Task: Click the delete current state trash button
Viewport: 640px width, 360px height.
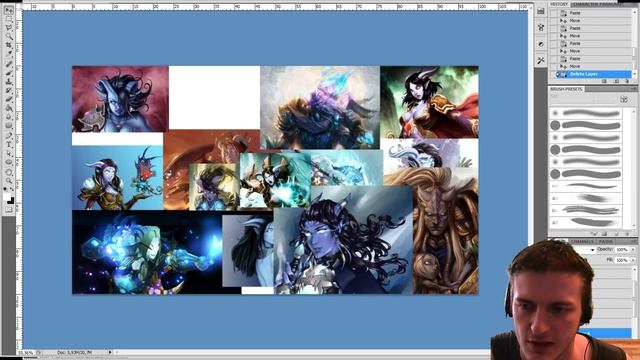Action: 627,81
